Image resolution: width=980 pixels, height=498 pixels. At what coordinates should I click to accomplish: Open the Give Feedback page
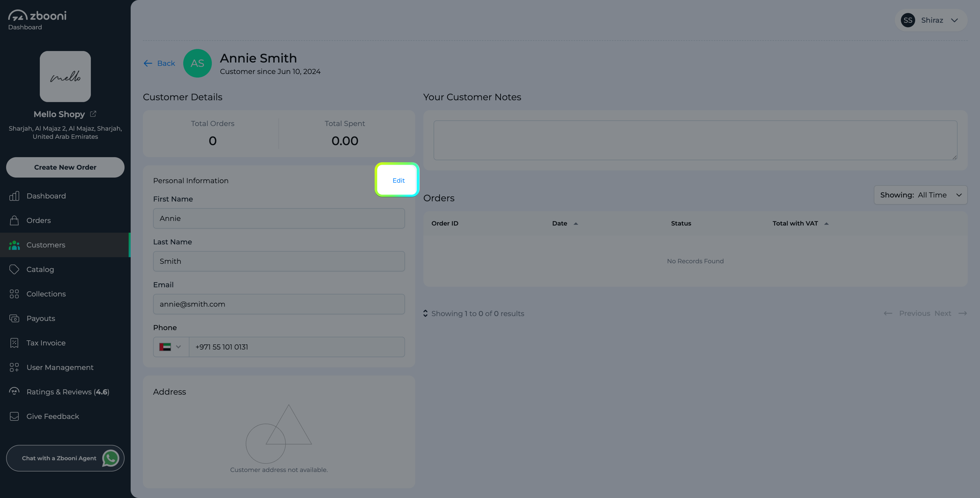click(x=53, y=417)
